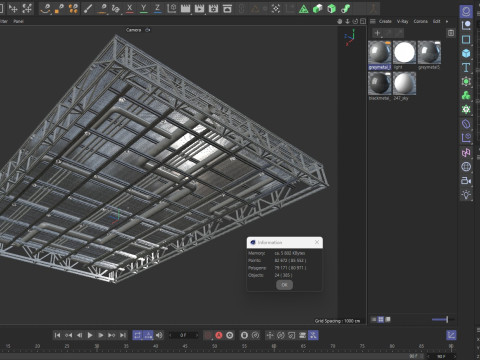Add a Text object from palette
The image size is (480, 360).
tap(466, 67)
